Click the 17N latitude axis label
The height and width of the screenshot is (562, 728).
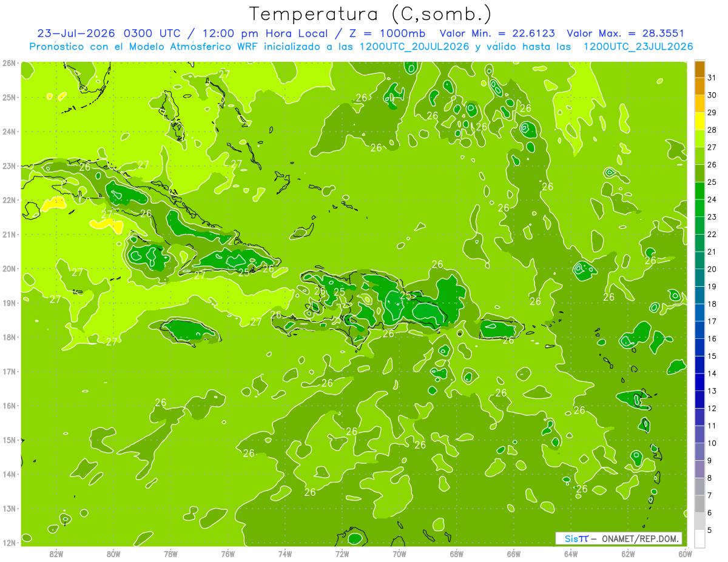click(8, 372)
